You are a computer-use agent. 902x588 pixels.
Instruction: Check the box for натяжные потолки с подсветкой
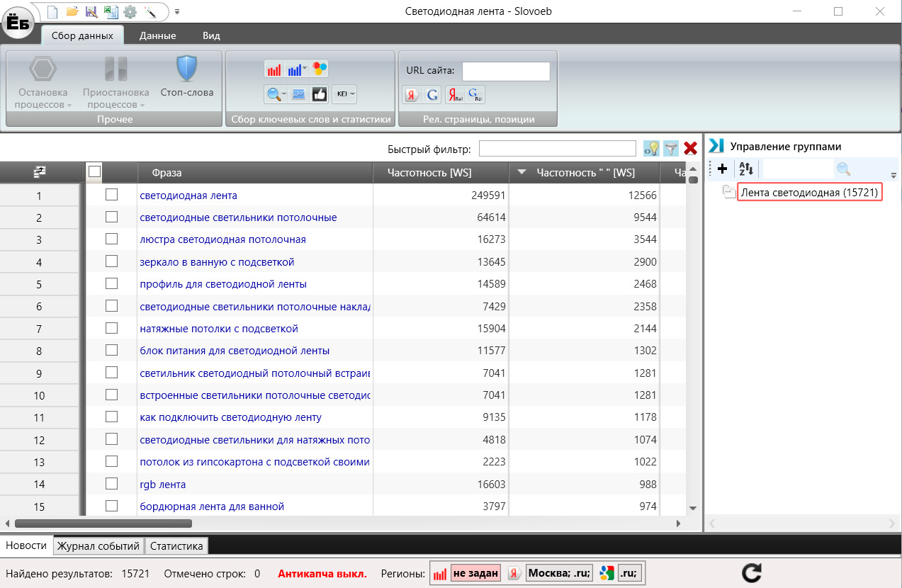(111, 328)
